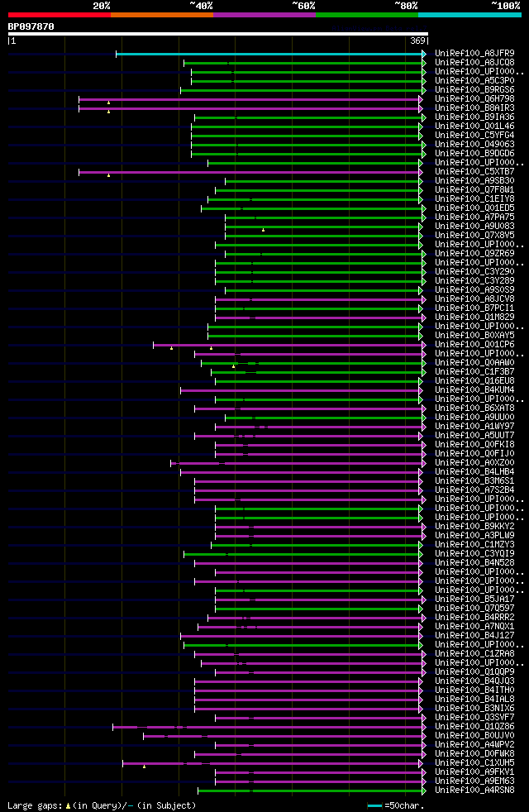This screenshot has width=529, height=812.
Task: Open hit UniRef100_A4RSN8
Action: 474,791
